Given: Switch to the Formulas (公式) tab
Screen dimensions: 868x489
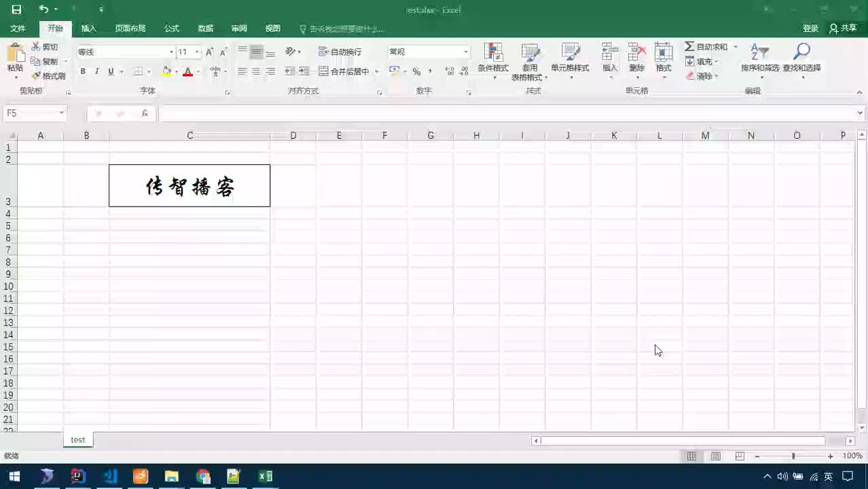Looking at the screenshot, I should pos(172,29).
